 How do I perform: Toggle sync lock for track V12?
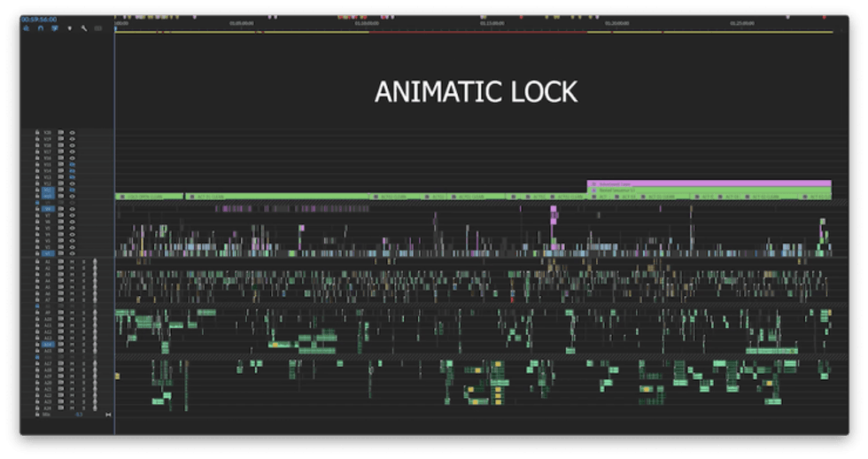(x=61, y=183)
